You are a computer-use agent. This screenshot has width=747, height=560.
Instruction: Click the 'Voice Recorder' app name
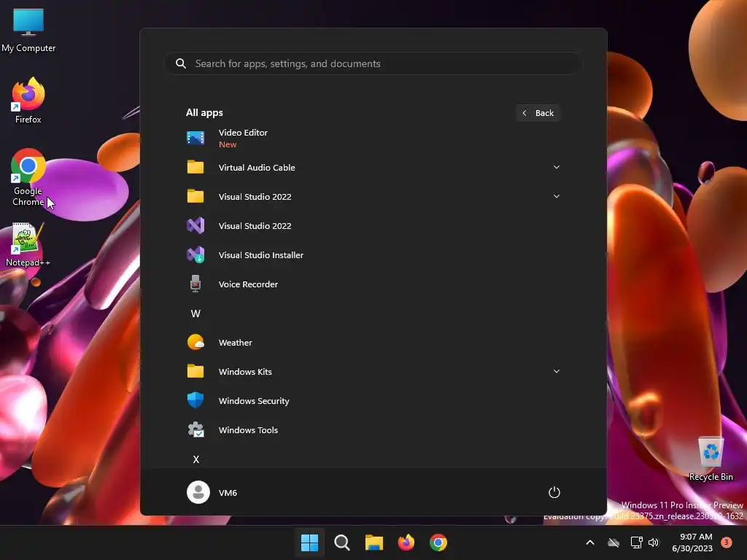(x=248, y=284)
